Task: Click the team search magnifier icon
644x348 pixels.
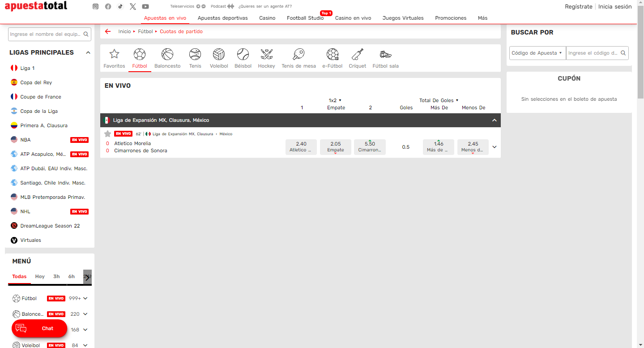Action: (86, 34)
